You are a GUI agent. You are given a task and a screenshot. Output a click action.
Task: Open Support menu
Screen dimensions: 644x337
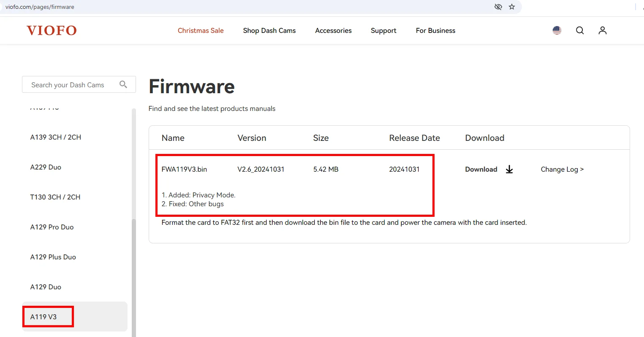point(383,31)
